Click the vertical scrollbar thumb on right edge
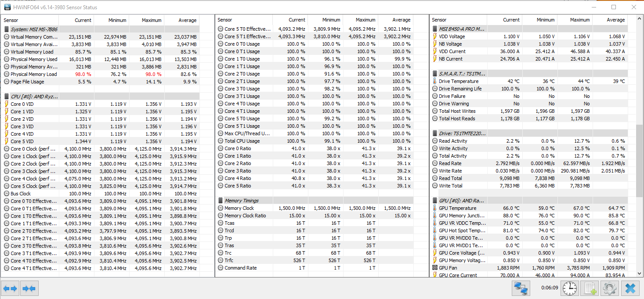 coord(639,160)
